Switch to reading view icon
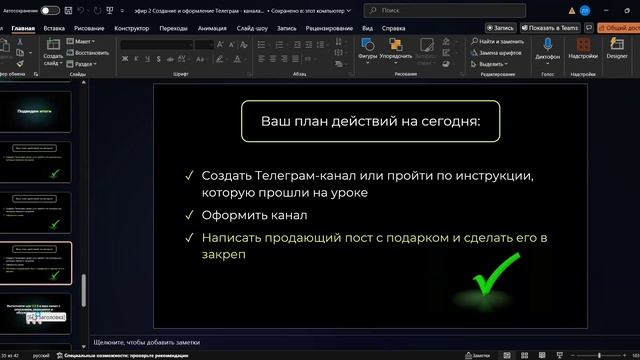This screenshot has width=640, height=360. [542, 356]
